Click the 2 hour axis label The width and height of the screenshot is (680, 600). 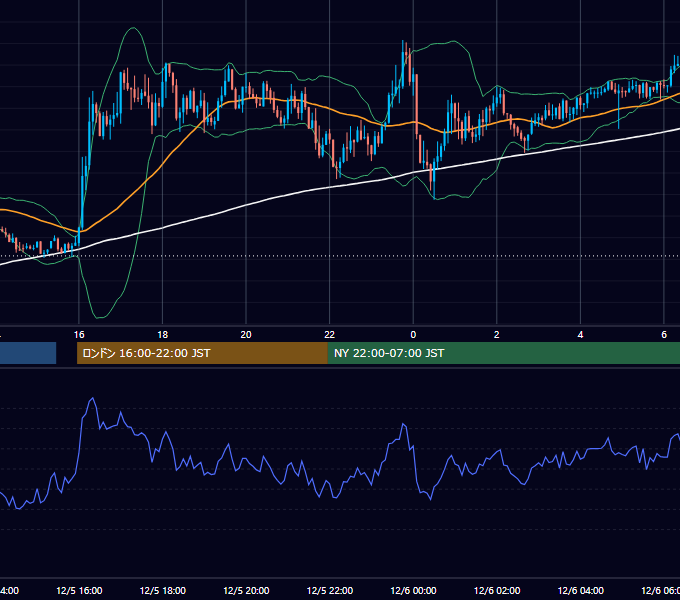pyautogui.click(x=497, y=335)
